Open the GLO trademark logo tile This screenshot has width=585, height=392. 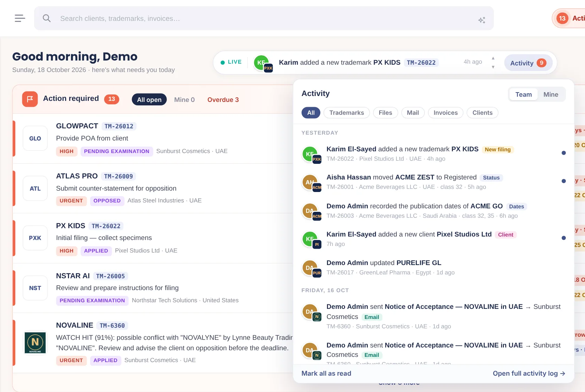35,138
